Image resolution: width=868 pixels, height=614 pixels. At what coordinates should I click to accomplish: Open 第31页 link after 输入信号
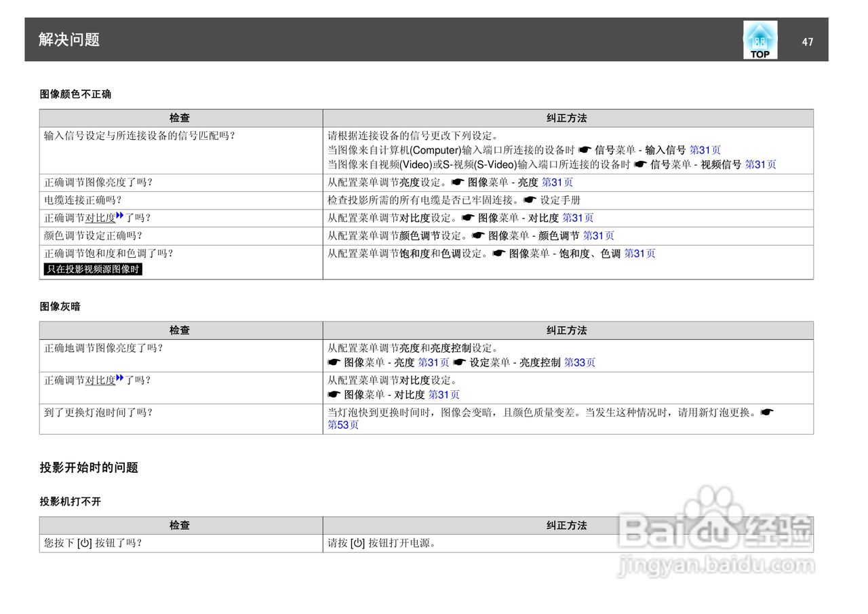705,150
